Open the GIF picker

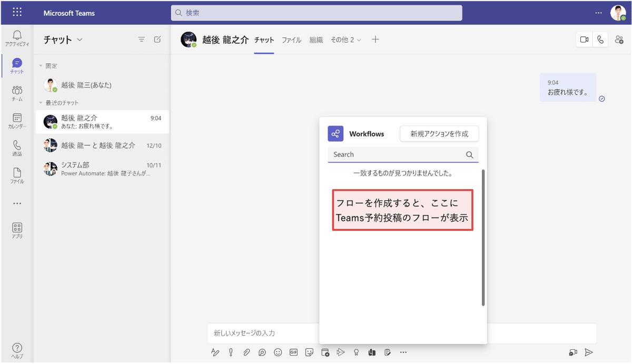pyautogui.click(x=293, y=352)
